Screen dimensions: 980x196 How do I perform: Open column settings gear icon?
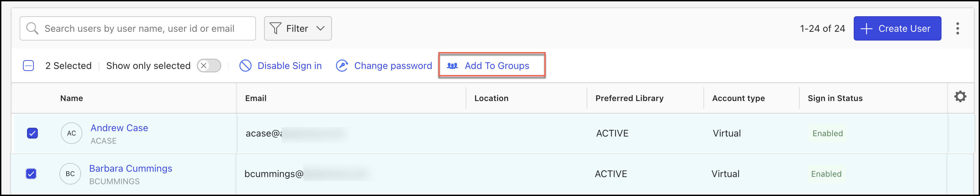point(960,97)
